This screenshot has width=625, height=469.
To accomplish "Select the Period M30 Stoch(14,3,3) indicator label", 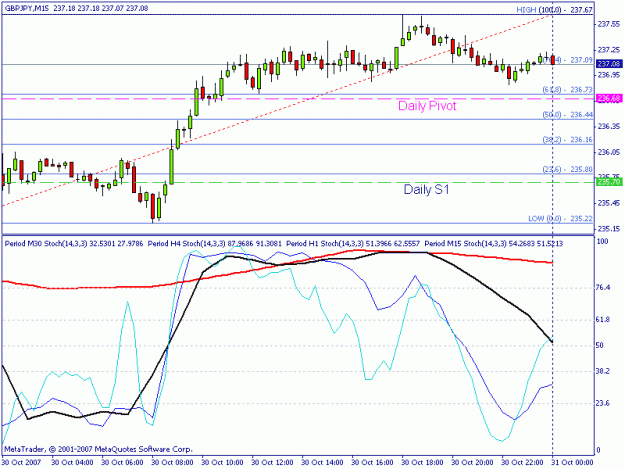I will point(74,243).
